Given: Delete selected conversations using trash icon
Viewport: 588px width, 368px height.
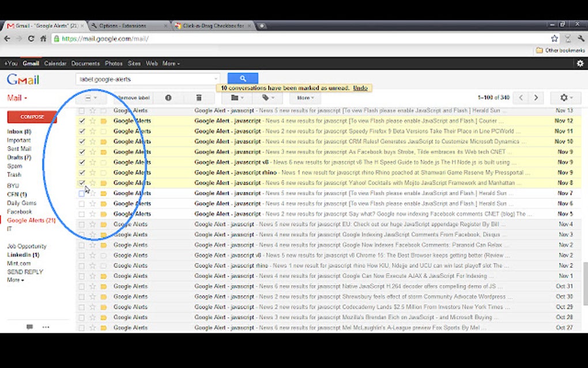Looking at the screenshot, I should point(198,97).
